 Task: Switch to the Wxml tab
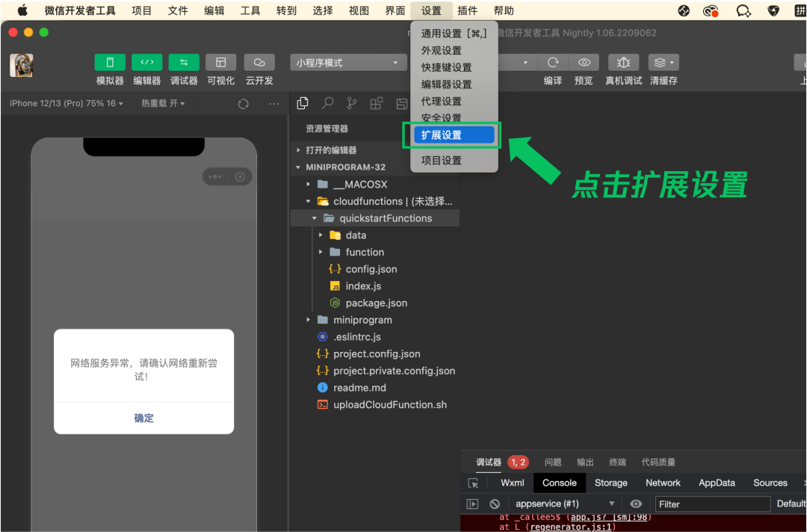(512, 483)
